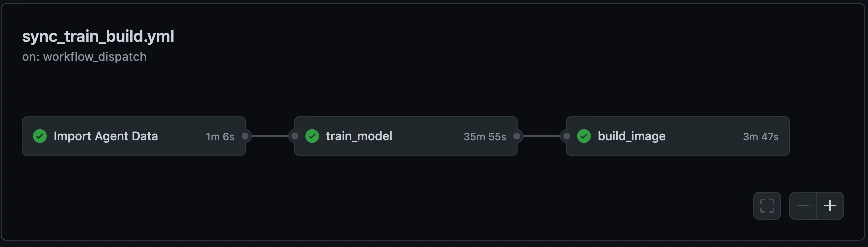Click the train_model success check icon

pos(312,136)
